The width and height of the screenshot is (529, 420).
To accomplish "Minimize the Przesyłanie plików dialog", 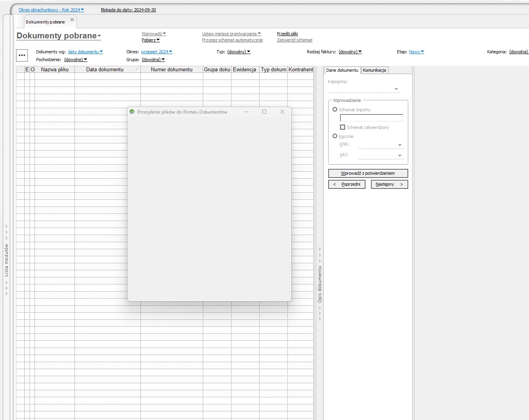I will click(x=247, y=112).
